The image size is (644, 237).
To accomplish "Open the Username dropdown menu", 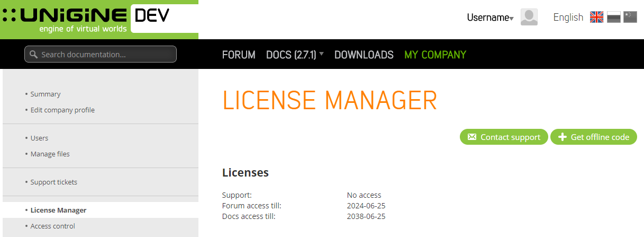I will [x=490, y=17].
